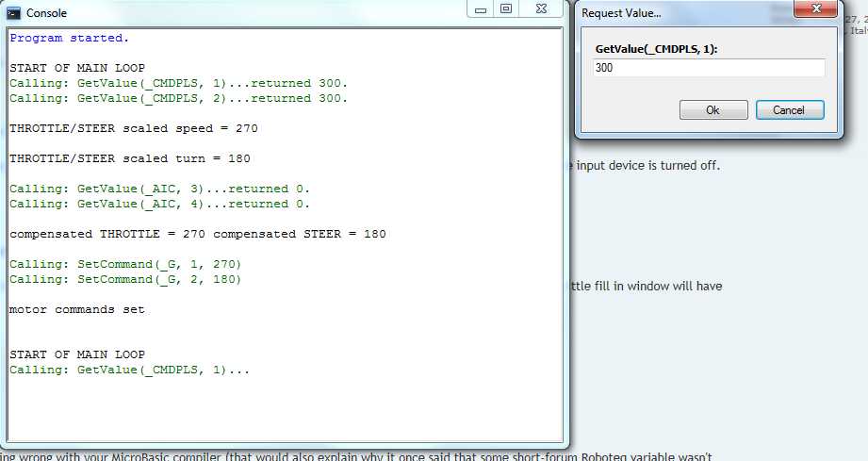Select the SetCommand(_G, 2, 180) line
The height and width of the screenshot is (461, 868).
coord(125,279)
